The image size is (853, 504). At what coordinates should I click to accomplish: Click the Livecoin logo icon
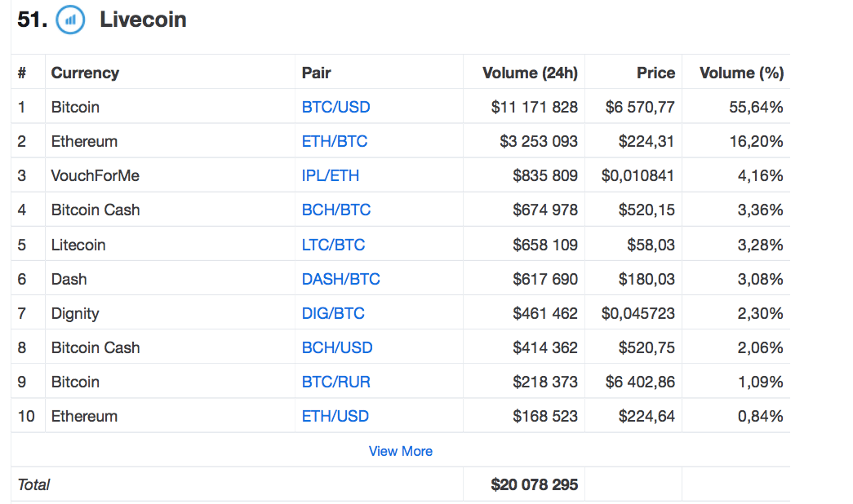pos(70,20)
